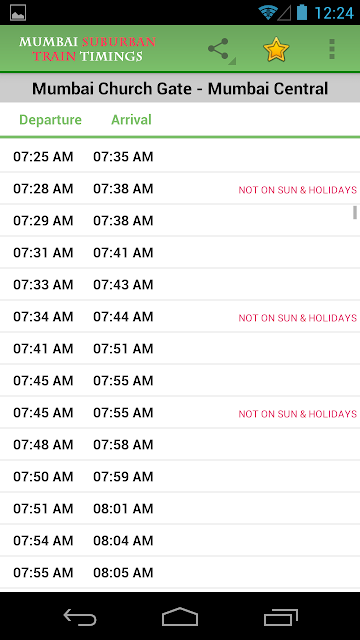
Task: Tap the picture notification icon in status bar
Action: pyautogui.click(x=18, y=13)
